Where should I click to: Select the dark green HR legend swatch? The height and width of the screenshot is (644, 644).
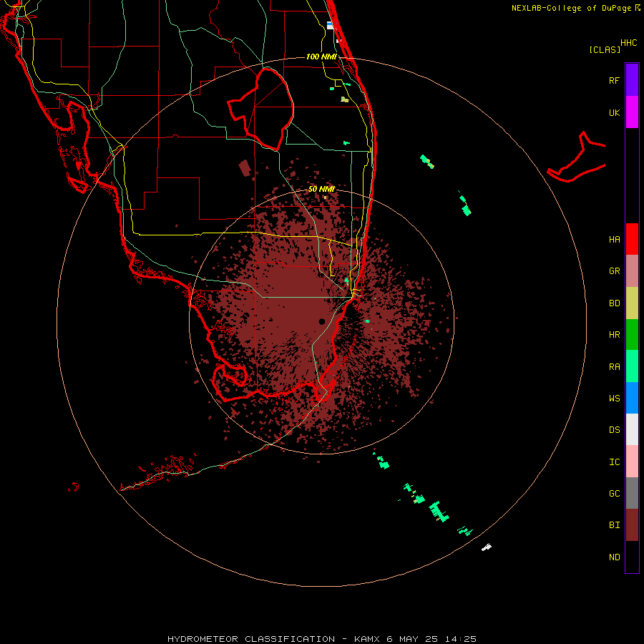632,335
